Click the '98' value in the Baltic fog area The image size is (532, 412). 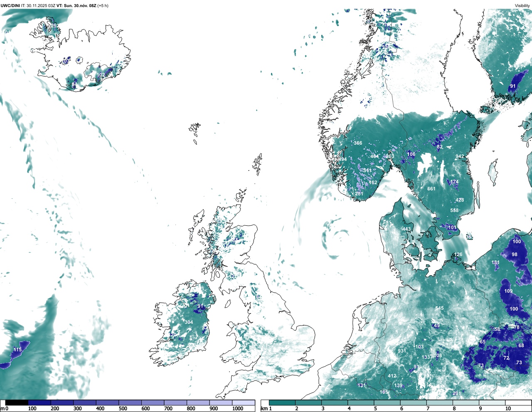click(x=515, y=254)
